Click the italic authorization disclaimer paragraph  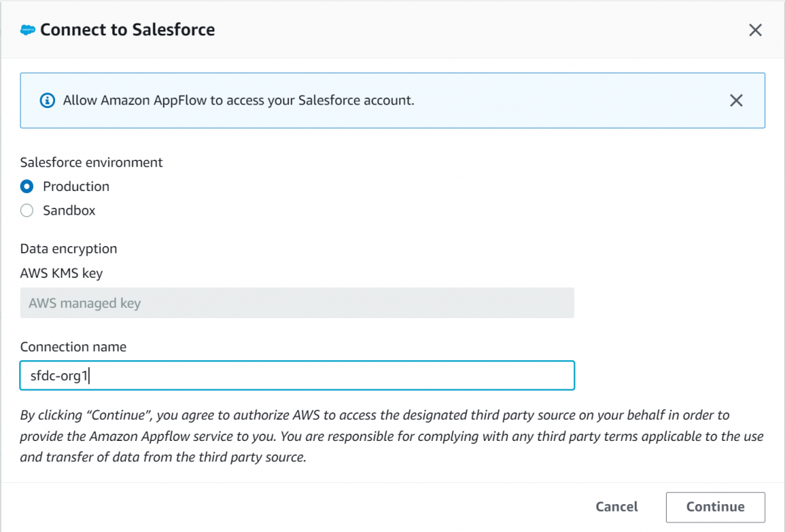click(x=391, y=436)
